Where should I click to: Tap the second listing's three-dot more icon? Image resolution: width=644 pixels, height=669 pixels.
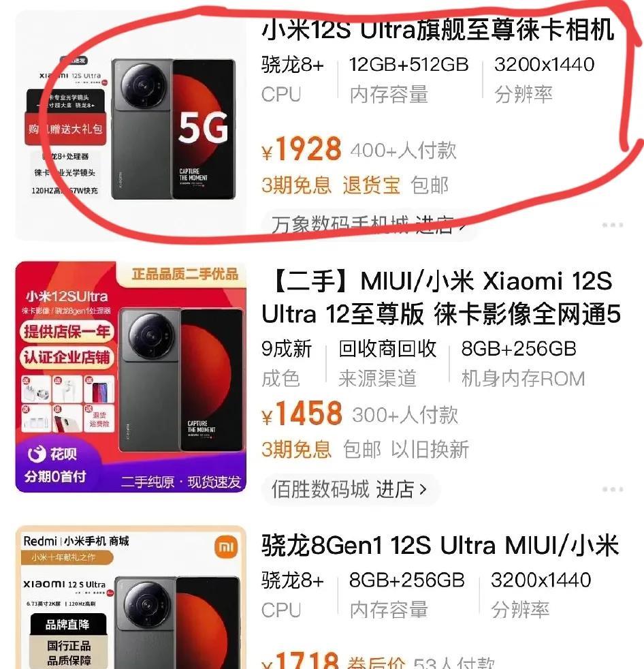point(613,489)
